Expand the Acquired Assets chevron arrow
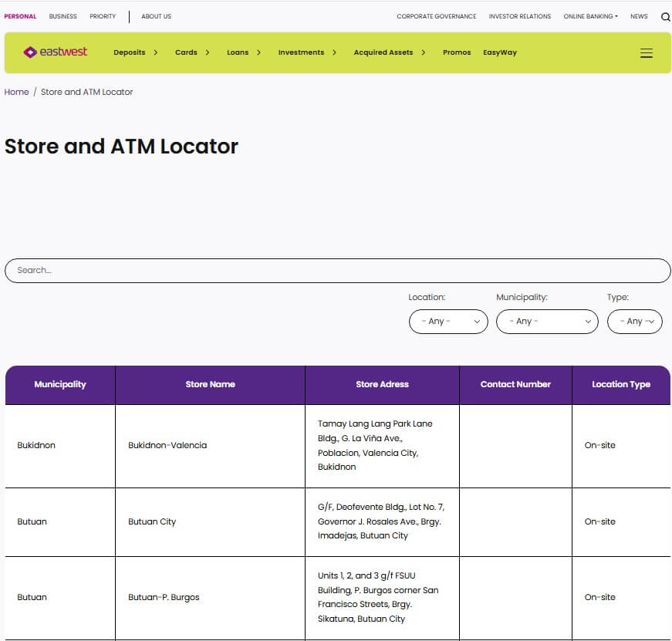Viewport: 672px width, 641px height. pos(423,52)
